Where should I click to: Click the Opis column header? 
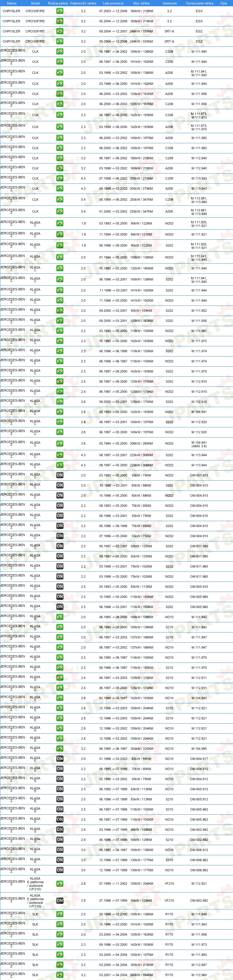coord(223,3)
